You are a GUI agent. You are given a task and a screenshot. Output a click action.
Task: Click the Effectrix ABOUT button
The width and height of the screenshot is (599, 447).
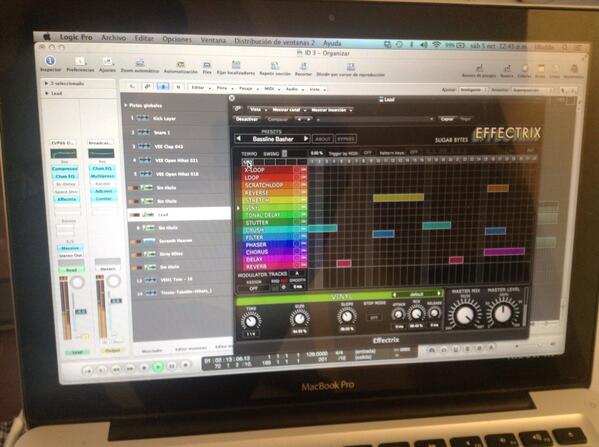coord(322,139)
